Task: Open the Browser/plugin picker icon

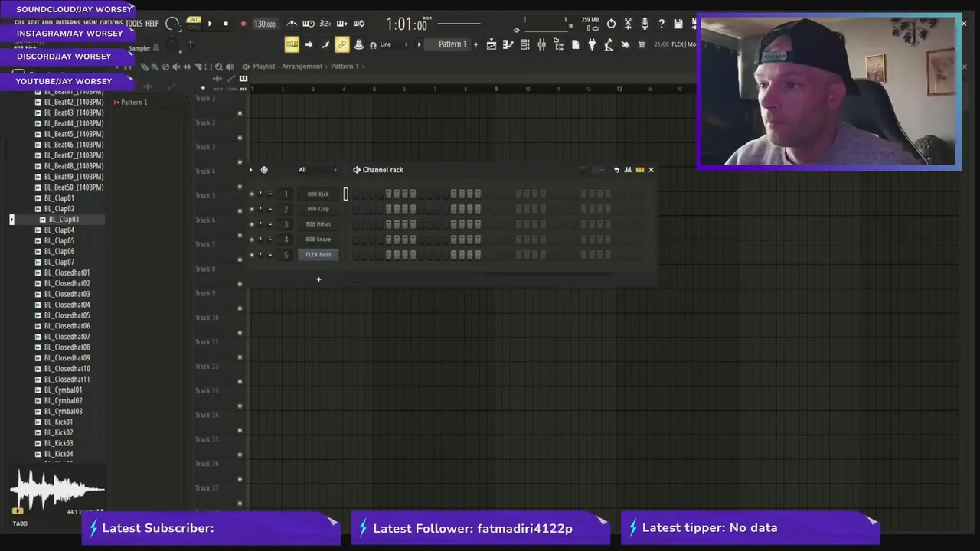Action: point(559,44)
